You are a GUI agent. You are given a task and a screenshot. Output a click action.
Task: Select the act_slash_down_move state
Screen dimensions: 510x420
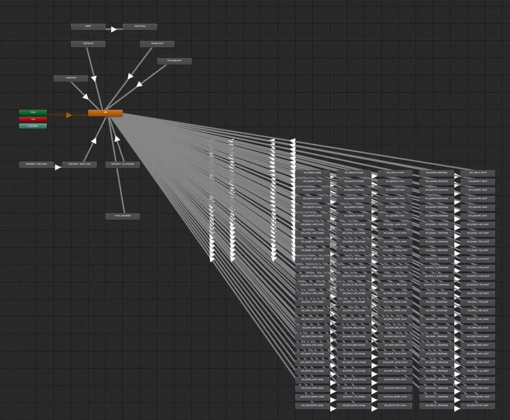pos(395,337)
